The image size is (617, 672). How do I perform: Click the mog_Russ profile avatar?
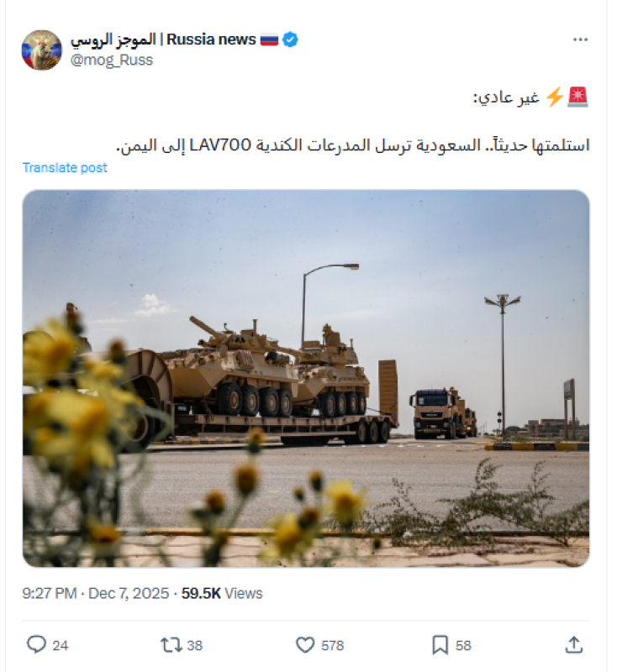coord(41,50)
